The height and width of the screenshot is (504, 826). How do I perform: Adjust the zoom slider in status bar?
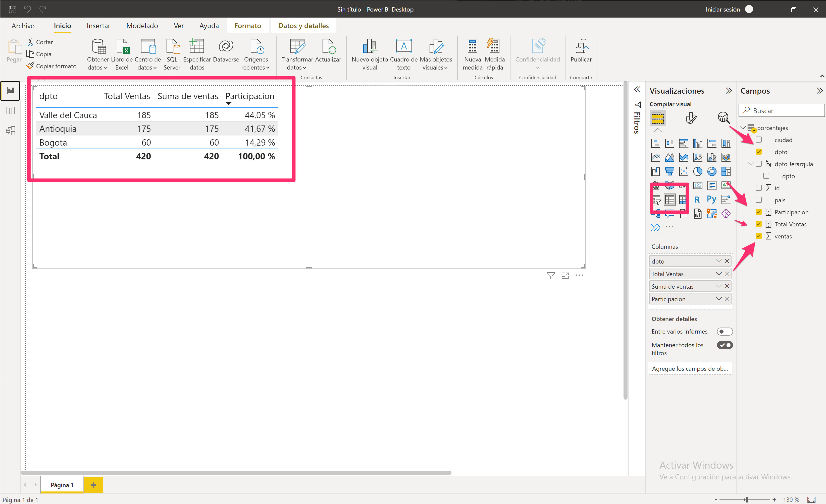[747, 500]
